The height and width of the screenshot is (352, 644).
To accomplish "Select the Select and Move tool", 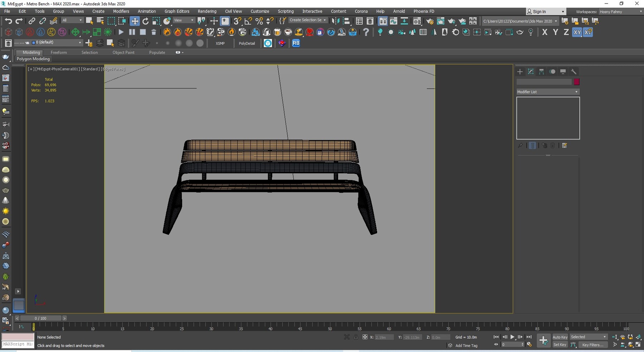I will coord(135,20).
